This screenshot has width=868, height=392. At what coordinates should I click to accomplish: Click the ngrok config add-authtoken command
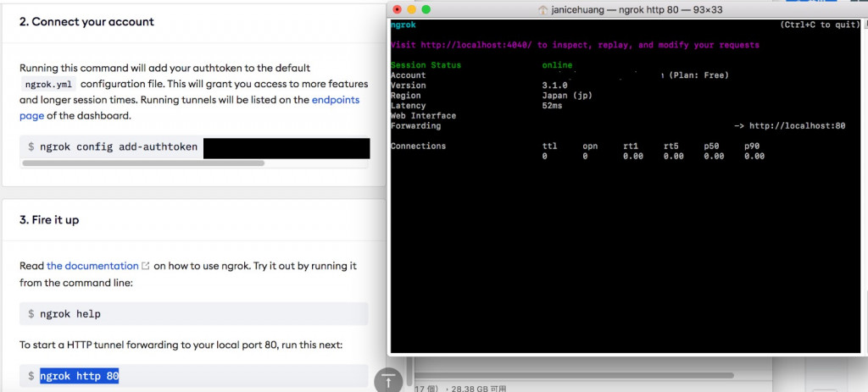click(x=119, y=147)
